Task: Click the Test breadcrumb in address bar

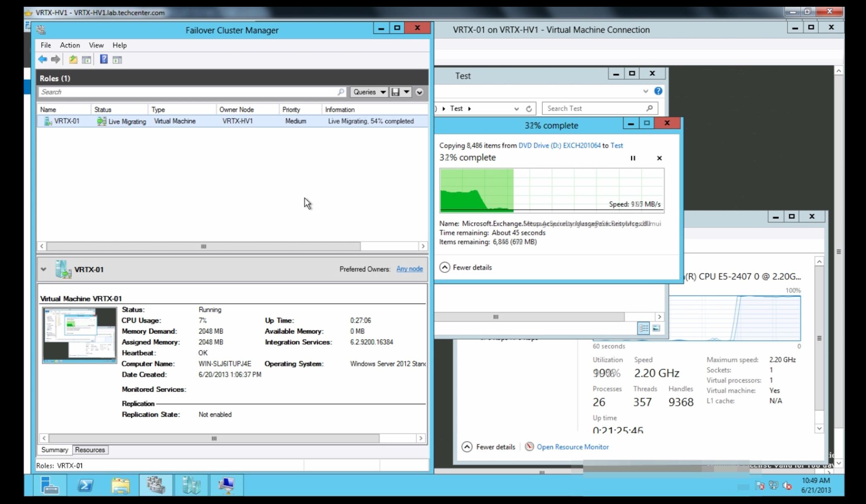Action: pos(456,108)
